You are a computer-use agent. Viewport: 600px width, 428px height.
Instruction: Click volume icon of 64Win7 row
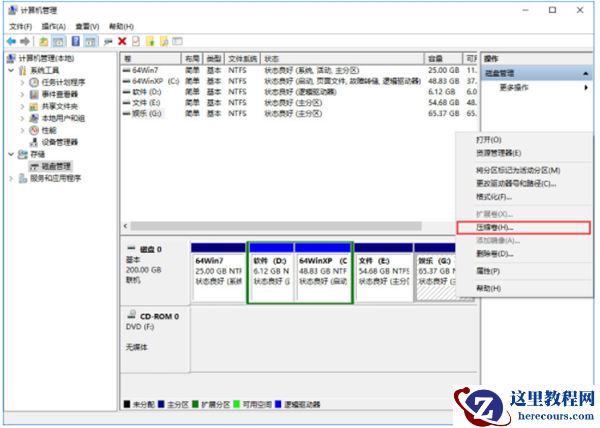(126, 70)
